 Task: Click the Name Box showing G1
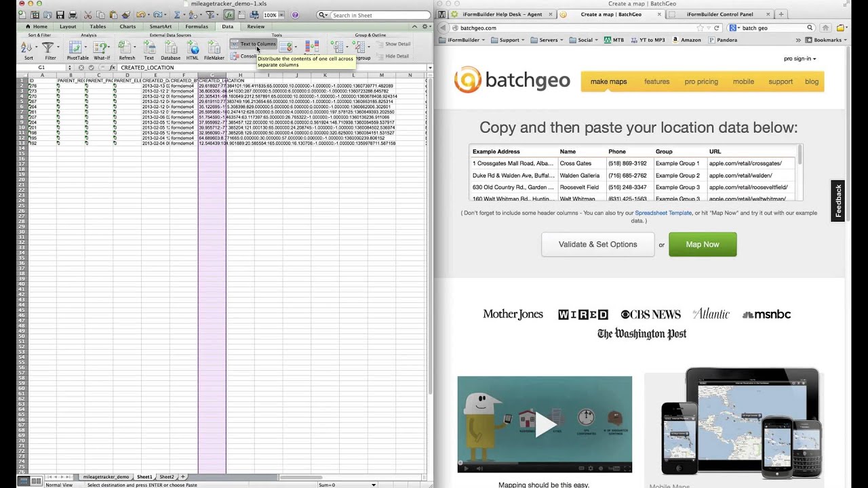pos(41,68)
